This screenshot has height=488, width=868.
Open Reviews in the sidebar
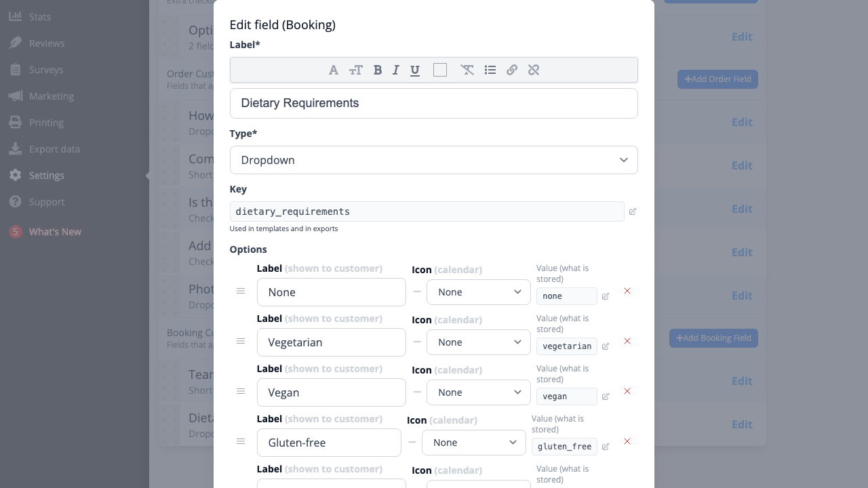(47, 43)
